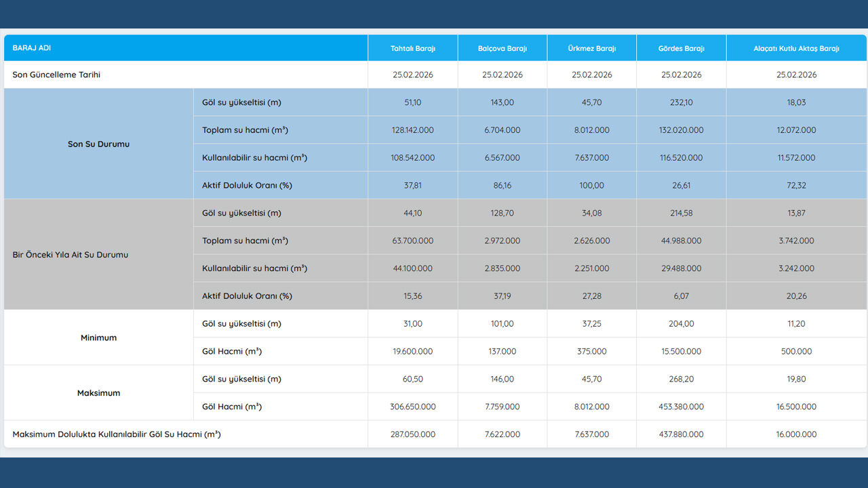Click Gördes maximum usable volume 437.880.000

click(x=681, y=434)
